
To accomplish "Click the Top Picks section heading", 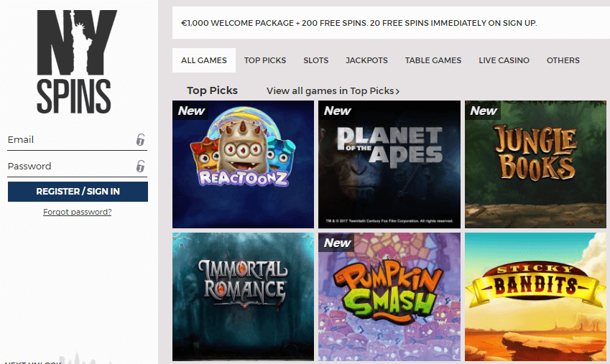I will coord(212,90).
